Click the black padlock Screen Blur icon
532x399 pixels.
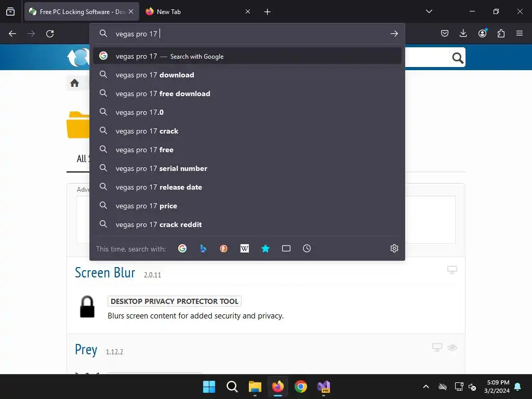[x=87, y=307]
